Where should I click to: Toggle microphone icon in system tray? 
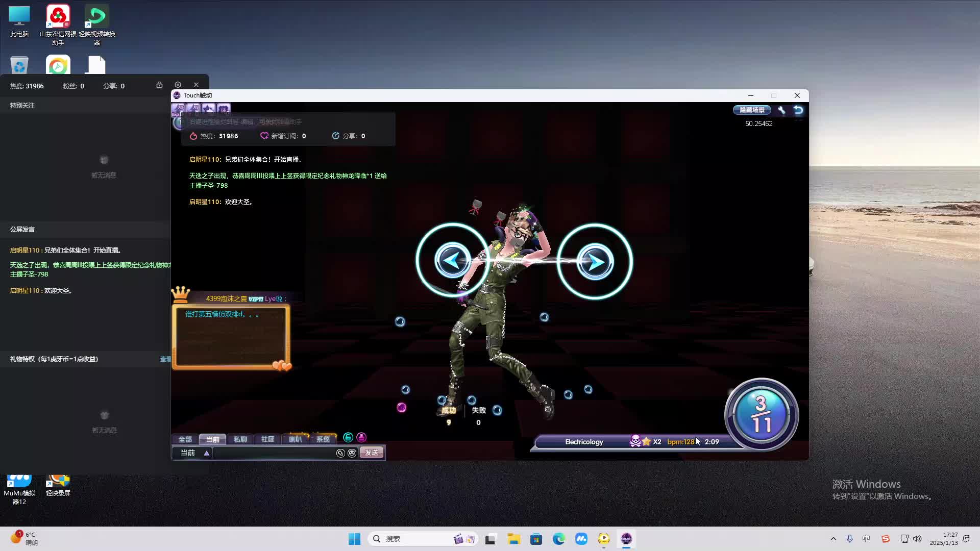click(x=849, y=539)
